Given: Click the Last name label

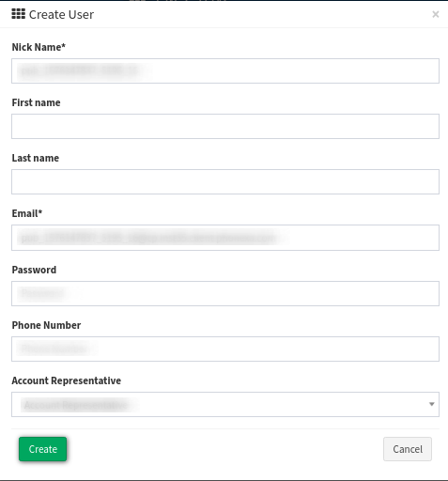Looking at the screenshot, I should tap(36, 158).
